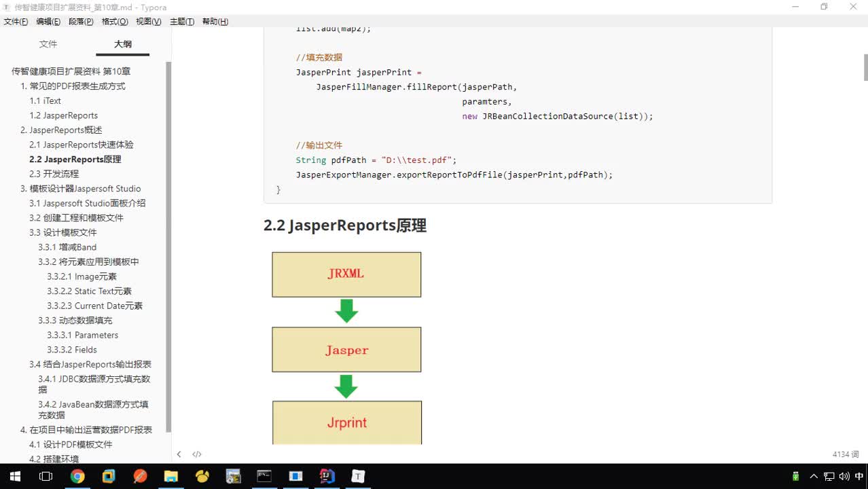Jump to 3.3.3.2 Fields

72,350
